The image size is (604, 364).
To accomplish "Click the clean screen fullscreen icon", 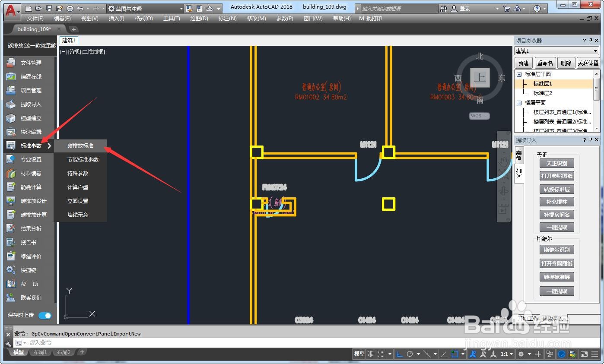I will (x=584, y=354).
